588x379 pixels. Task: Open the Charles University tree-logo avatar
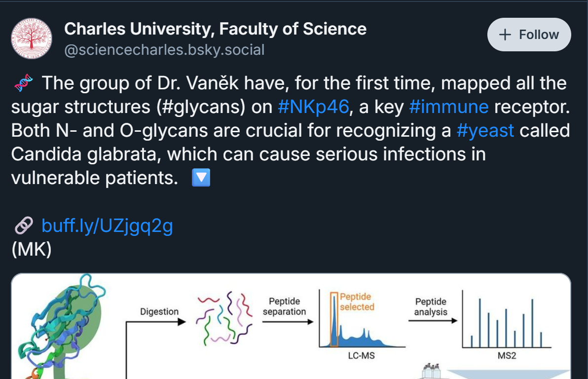[x=32, y=38]
